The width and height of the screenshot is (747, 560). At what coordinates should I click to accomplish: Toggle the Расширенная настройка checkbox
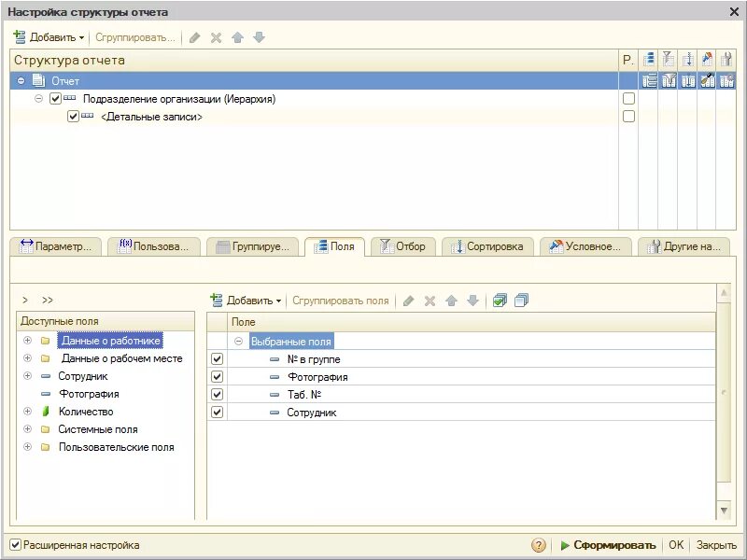click(x=16, y=545)
